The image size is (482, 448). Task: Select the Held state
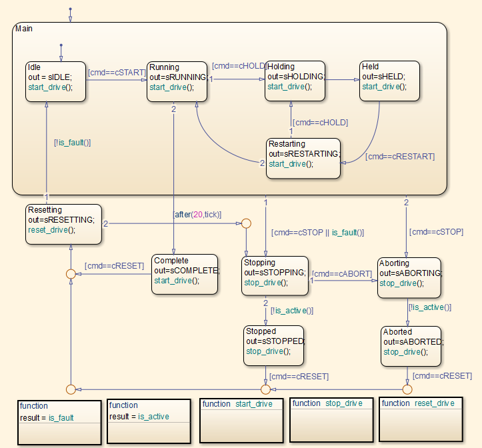[x=389, y=81]
